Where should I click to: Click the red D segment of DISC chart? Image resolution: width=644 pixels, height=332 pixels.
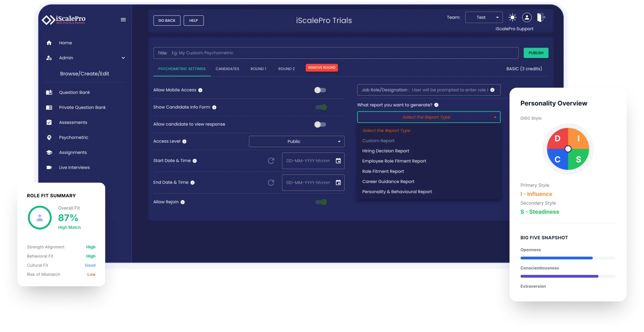pyautogui.click(x=557, y=138)
